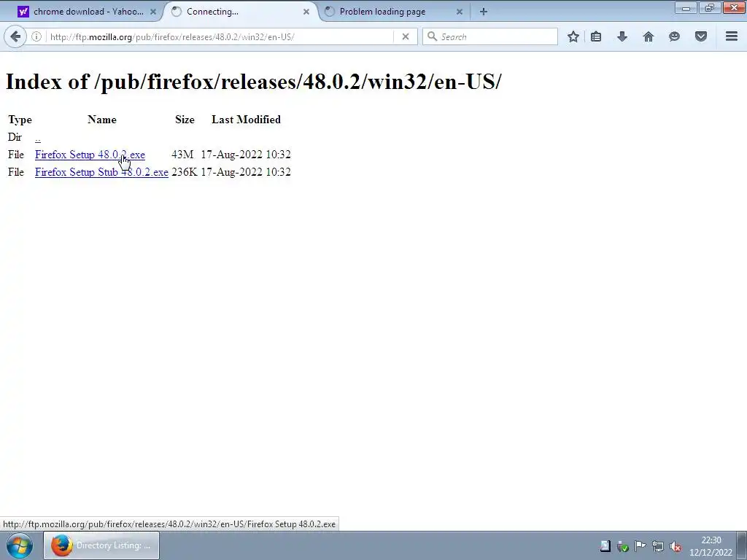Open the Downloads arrow panel
The width and height of the screenshot is (747, 560).
(622, 36)
